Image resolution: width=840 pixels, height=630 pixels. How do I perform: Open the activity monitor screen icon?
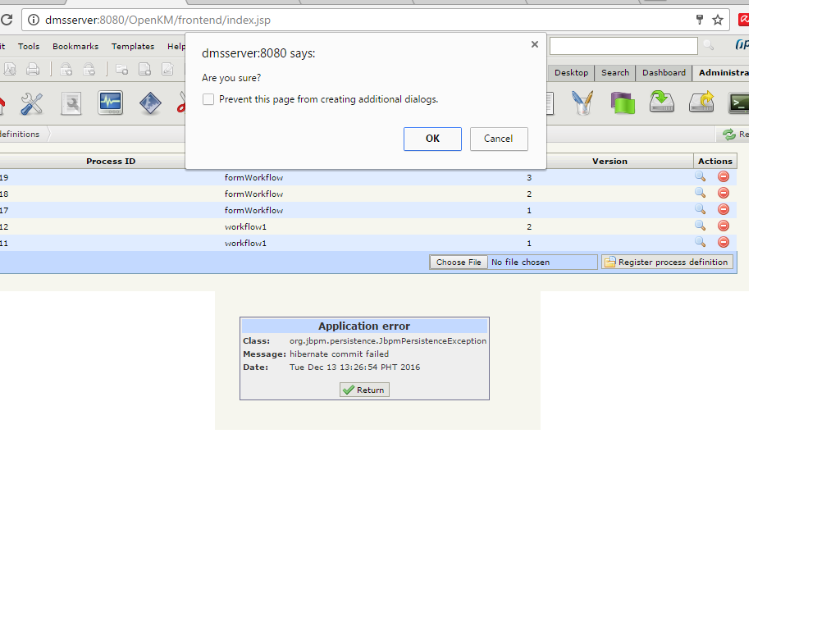pos(110,103)
